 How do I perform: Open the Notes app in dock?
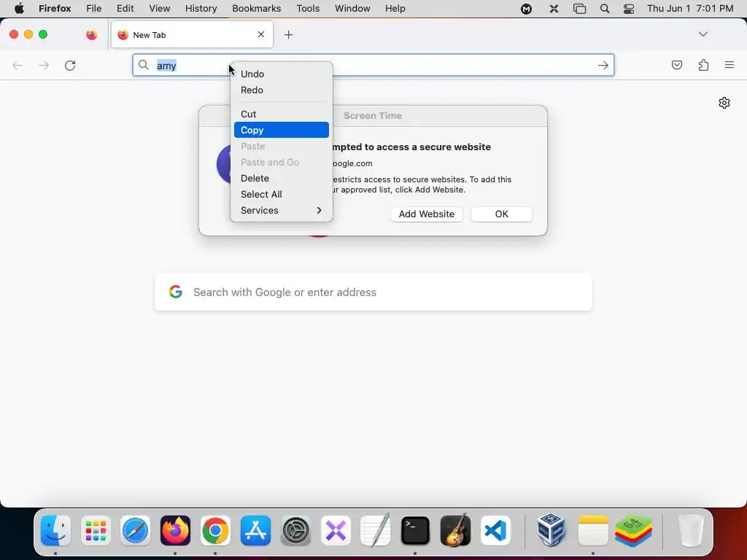[x=592, y=530]
